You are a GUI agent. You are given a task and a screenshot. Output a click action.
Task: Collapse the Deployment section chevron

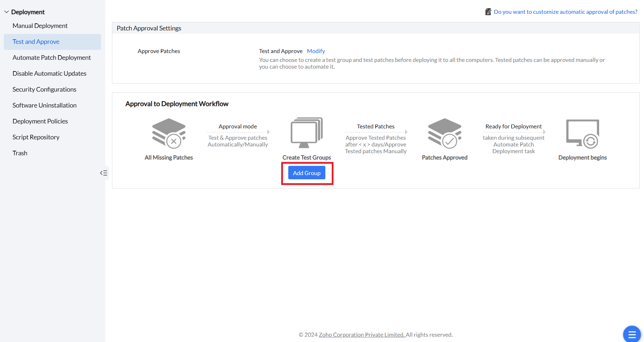coord(6,11)
